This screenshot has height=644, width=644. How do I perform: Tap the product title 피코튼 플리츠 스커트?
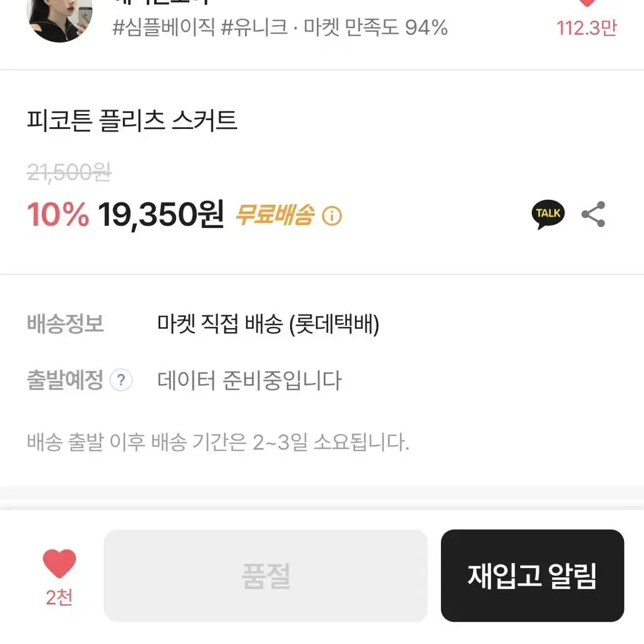[x=132, y=121]
